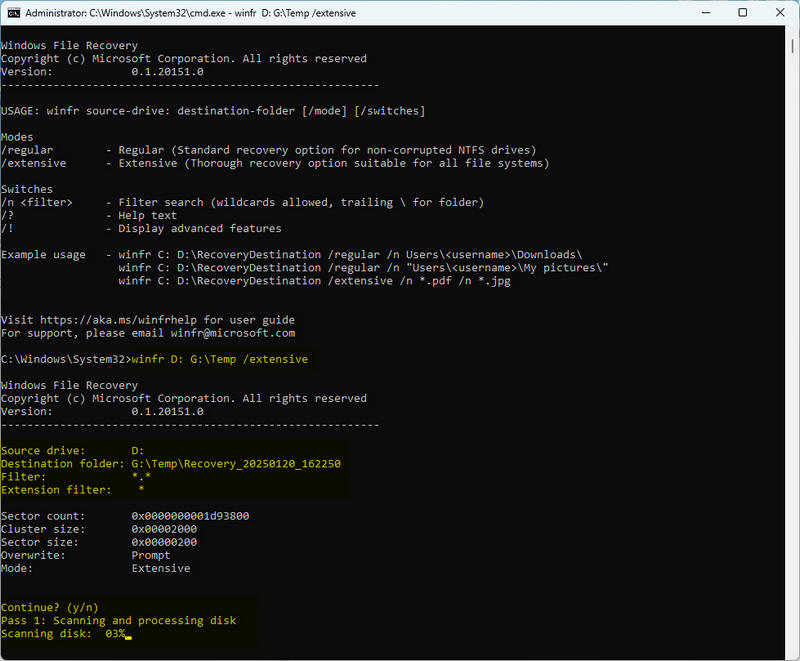Click the 'Source drive: D:' line

click(72, 450)
